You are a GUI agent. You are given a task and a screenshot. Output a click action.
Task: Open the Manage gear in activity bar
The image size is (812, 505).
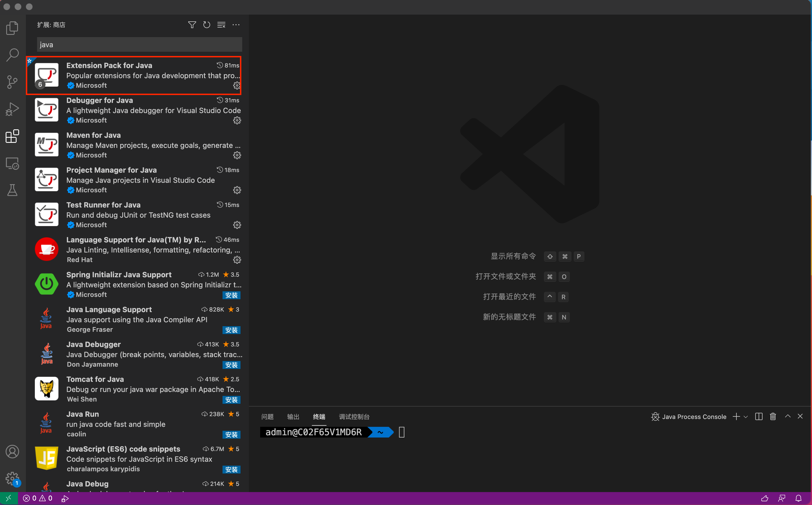pos(12,478)
